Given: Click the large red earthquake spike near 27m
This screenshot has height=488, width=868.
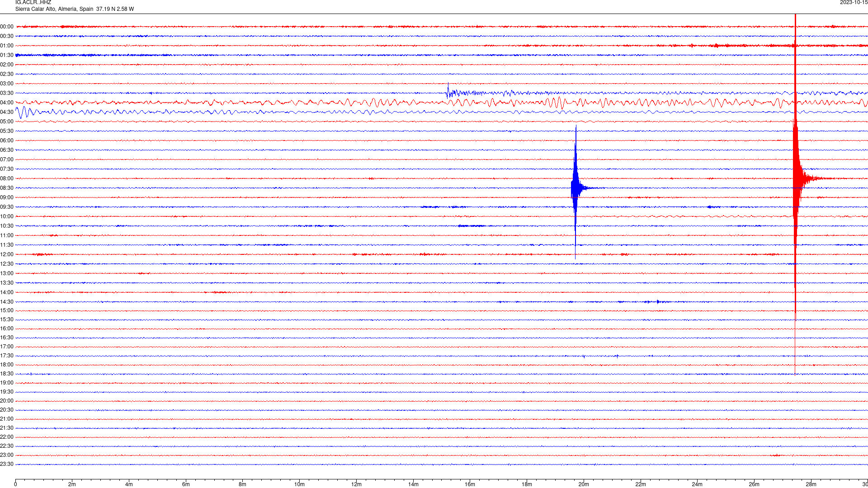Looking at the screenshot, I should (796, 178).
